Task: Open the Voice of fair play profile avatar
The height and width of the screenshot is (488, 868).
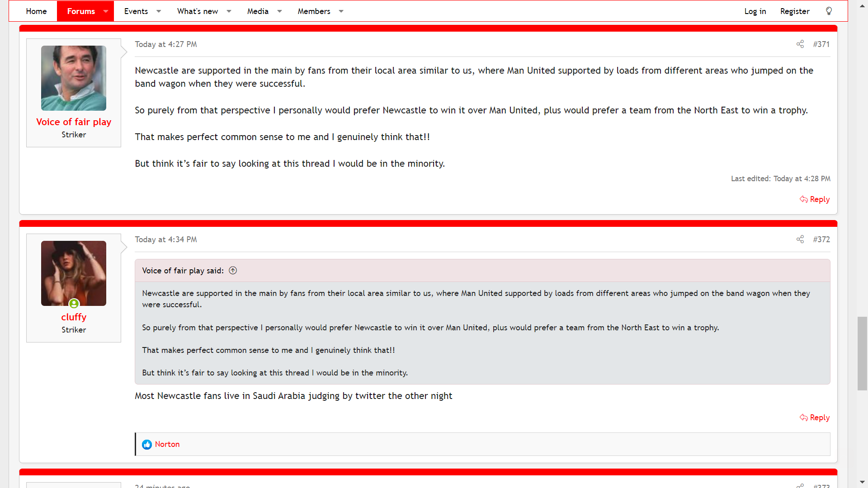Action: [x=74, y=78]
